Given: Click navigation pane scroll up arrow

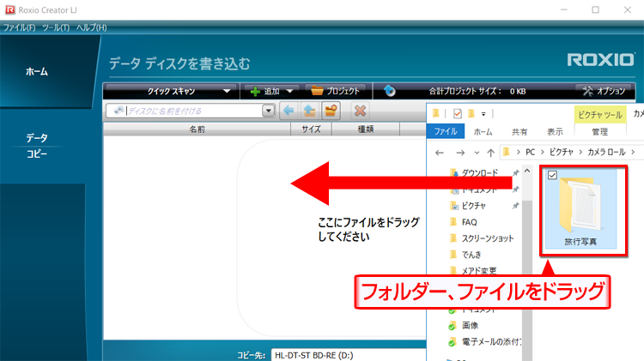Looking at the screenshot, I should [x=527, y=171].
